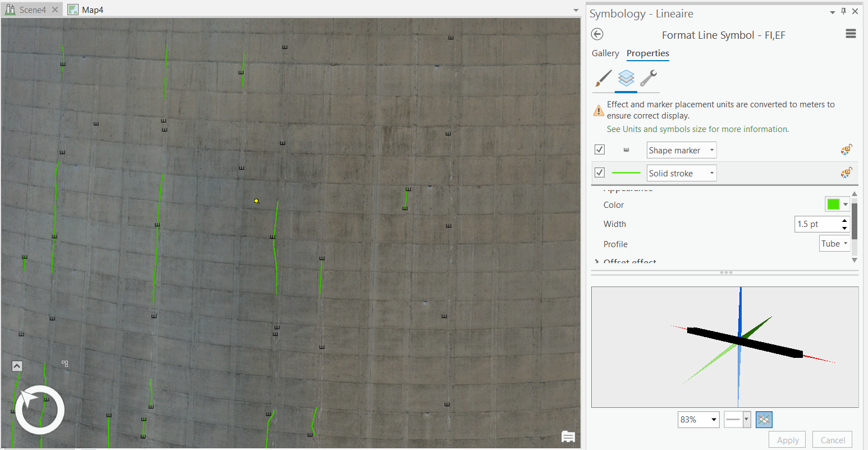Expand the navigator with the chevron button
Image resolution: width=868 pixels, height=450 pixels.
(x=17, y=366)
